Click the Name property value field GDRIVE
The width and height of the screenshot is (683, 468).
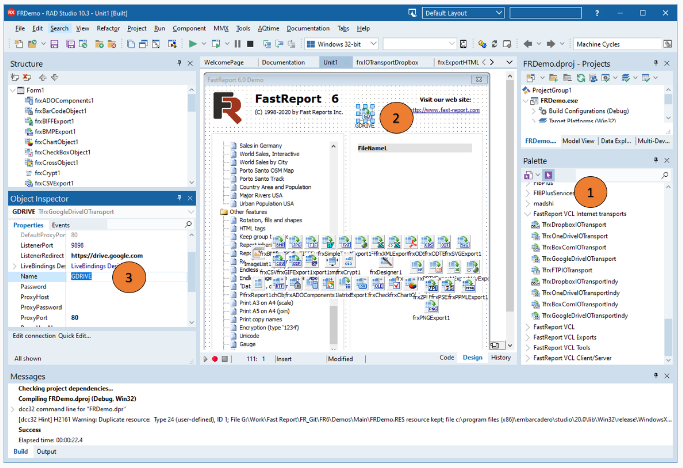click(128, 276)
